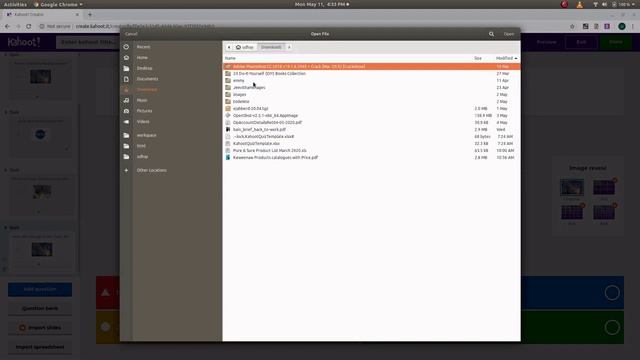Open Activities overview
This screenshot has height=360, width=640.
click(15, 4)
